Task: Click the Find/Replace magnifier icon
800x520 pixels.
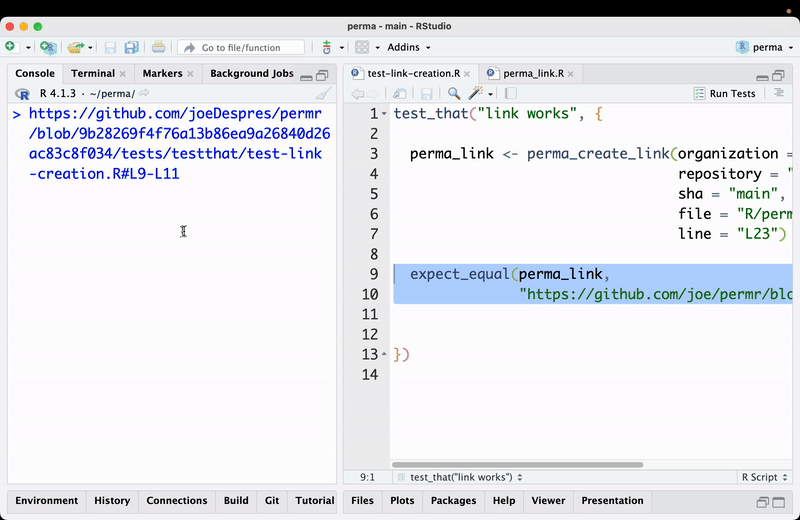Action: point(454,93)
